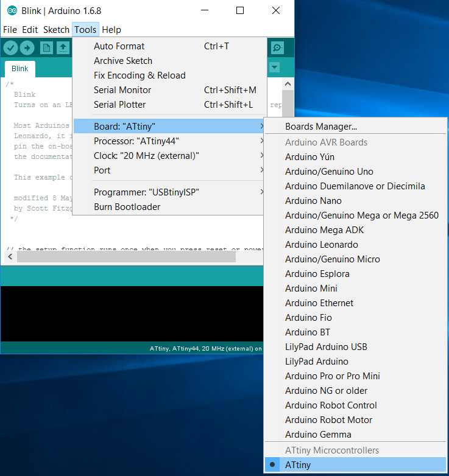Select Arduino Nano board

click(355, 201)
